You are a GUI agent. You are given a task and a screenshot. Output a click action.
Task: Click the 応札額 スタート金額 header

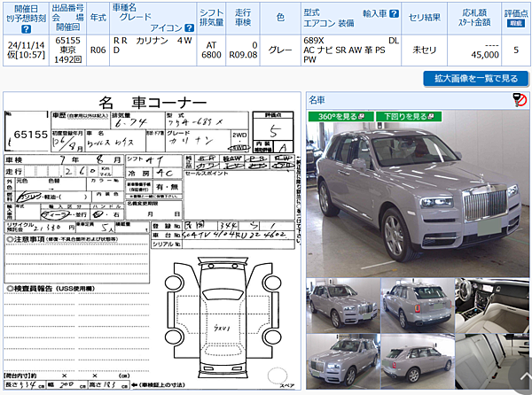(474, 18)
